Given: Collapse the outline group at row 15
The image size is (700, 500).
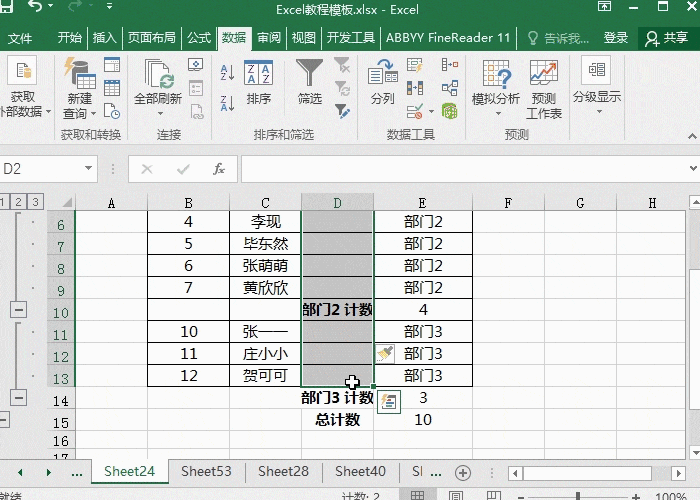Looking at the screenshot, I should pyautogui.click(x=4, y=420).
